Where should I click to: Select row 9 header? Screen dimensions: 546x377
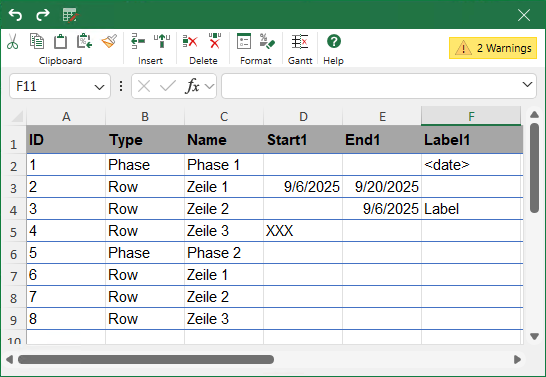[x=14, y=319]
